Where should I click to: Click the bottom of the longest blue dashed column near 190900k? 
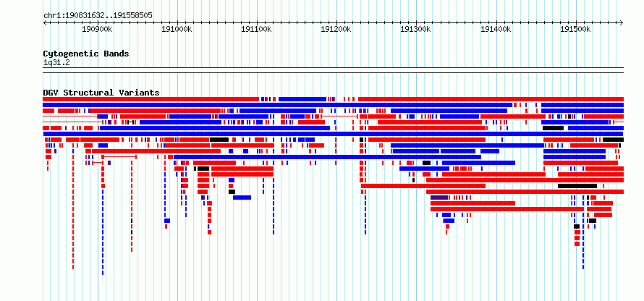pos(103,273)
